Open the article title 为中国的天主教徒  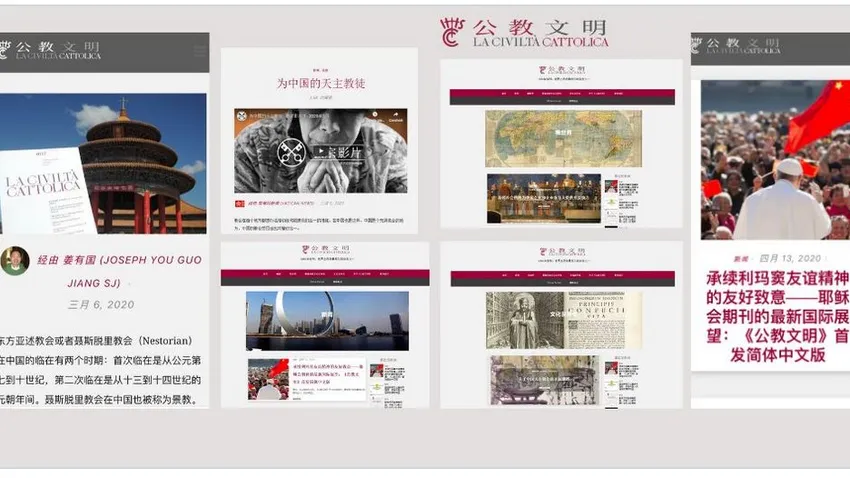320,83
